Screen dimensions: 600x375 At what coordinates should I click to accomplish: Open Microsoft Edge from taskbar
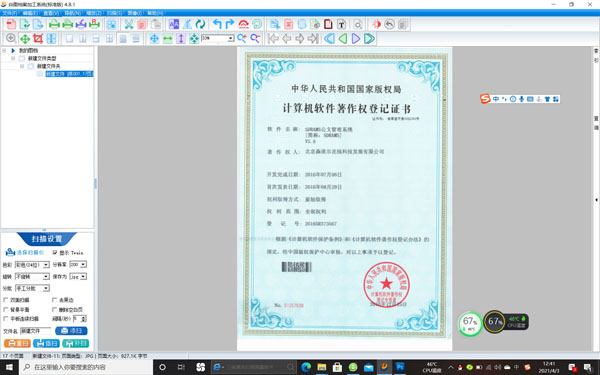click(x=306, y=367)
